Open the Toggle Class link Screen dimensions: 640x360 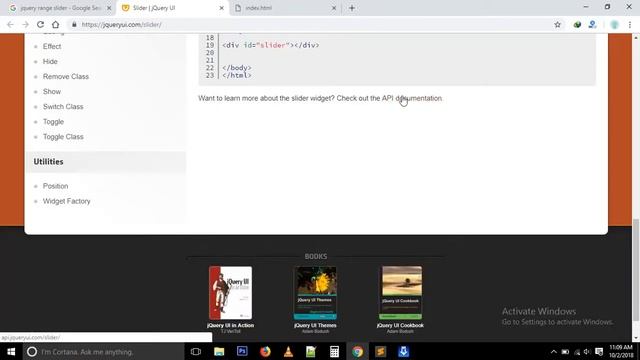tap(63, 137)
